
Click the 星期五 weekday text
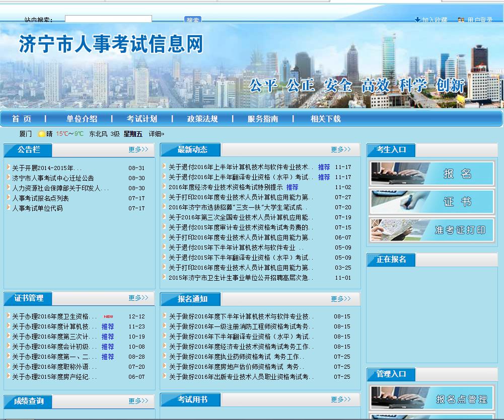tap(133, 134)
